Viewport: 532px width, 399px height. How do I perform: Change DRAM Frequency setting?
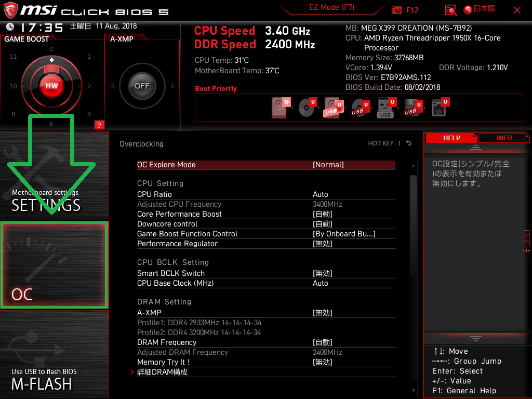[266, 342]
